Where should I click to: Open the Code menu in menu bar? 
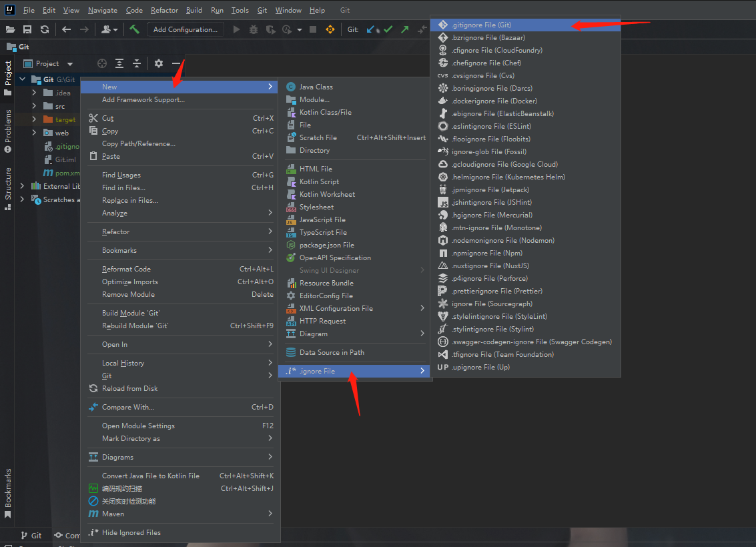[x=134, y=10]
